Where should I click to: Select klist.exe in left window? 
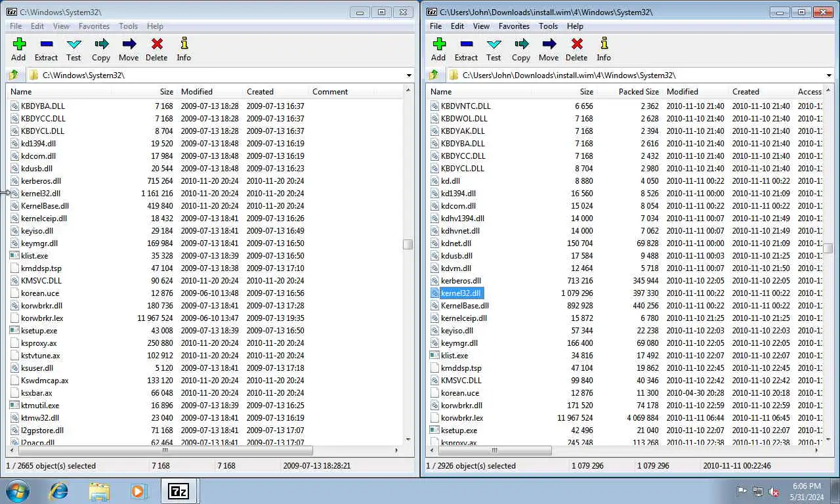click(34, 256)
